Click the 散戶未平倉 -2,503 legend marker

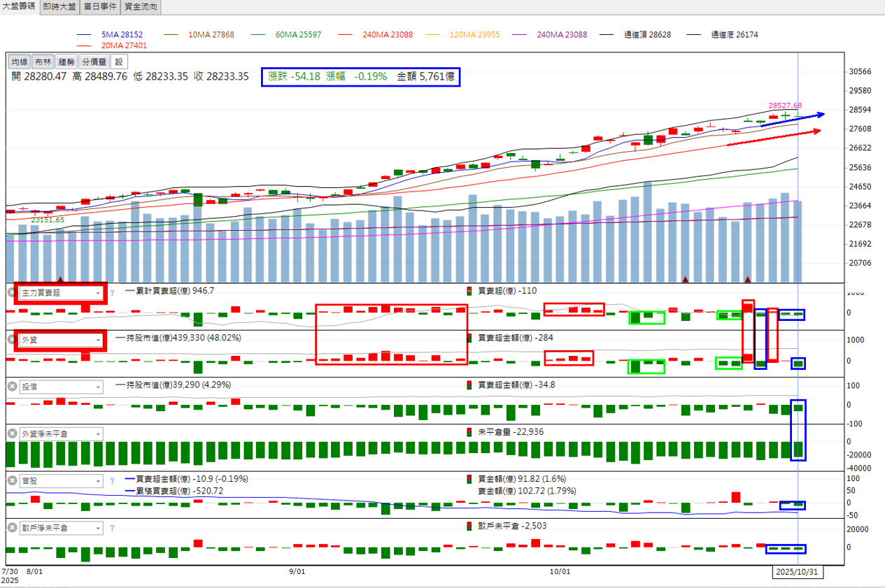(469, 526)
